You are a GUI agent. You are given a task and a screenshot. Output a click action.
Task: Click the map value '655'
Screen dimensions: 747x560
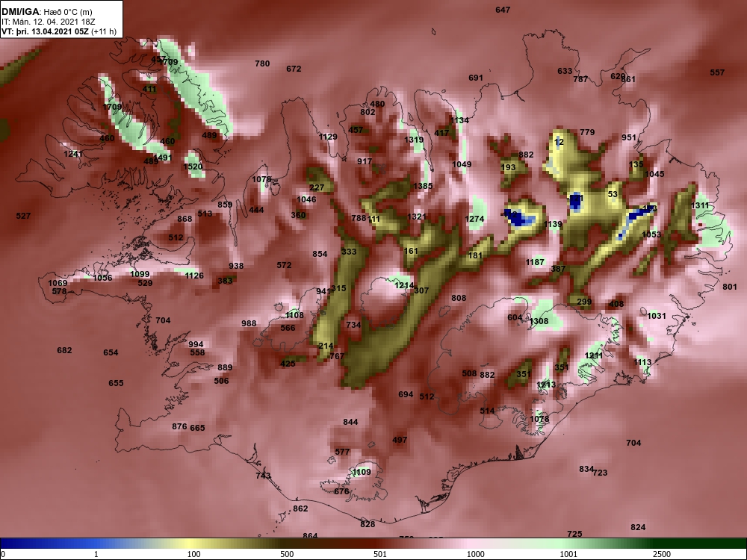point(116,383)
